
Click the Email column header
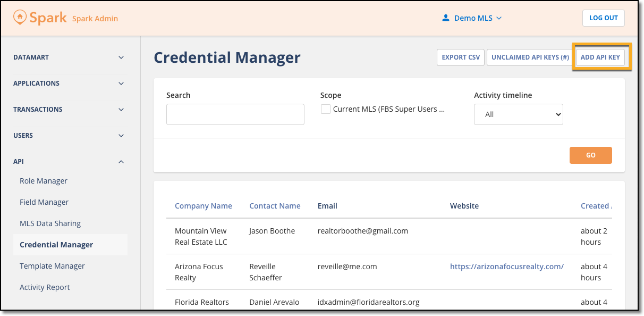click(327, 206)
